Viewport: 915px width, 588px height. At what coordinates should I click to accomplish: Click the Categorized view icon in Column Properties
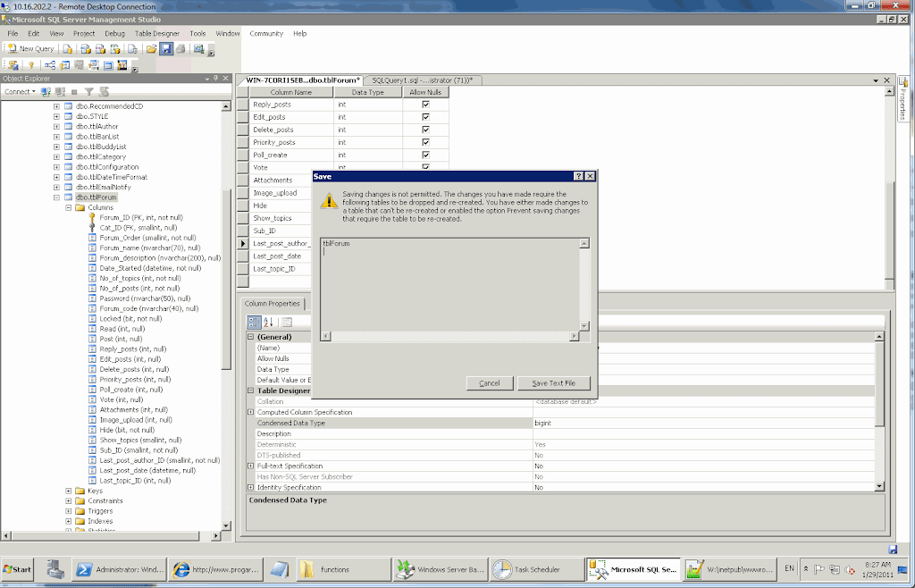[254, 322]
